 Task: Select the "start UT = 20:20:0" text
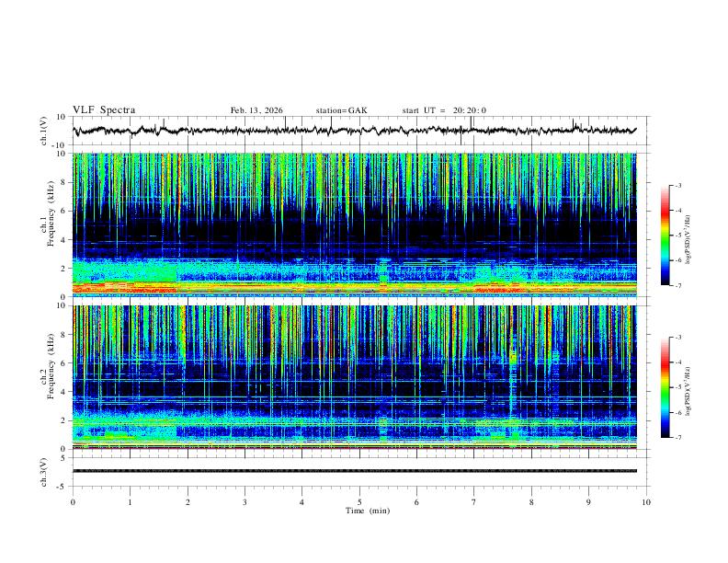click(x=444, y=110)
